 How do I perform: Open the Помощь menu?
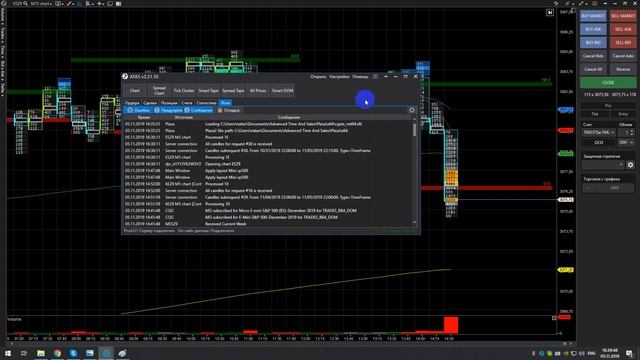click(x=360, y=77)
